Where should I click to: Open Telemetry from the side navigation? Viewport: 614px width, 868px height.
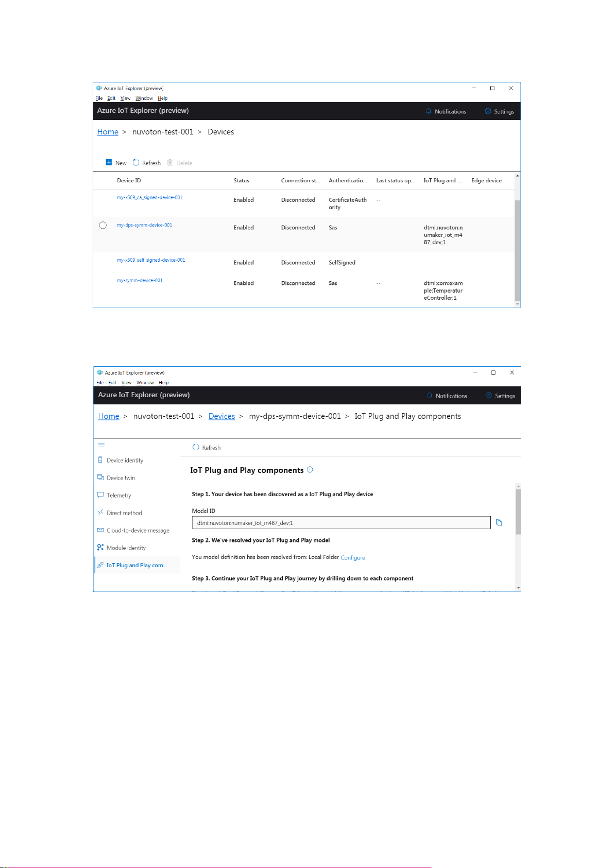(118, 495)
